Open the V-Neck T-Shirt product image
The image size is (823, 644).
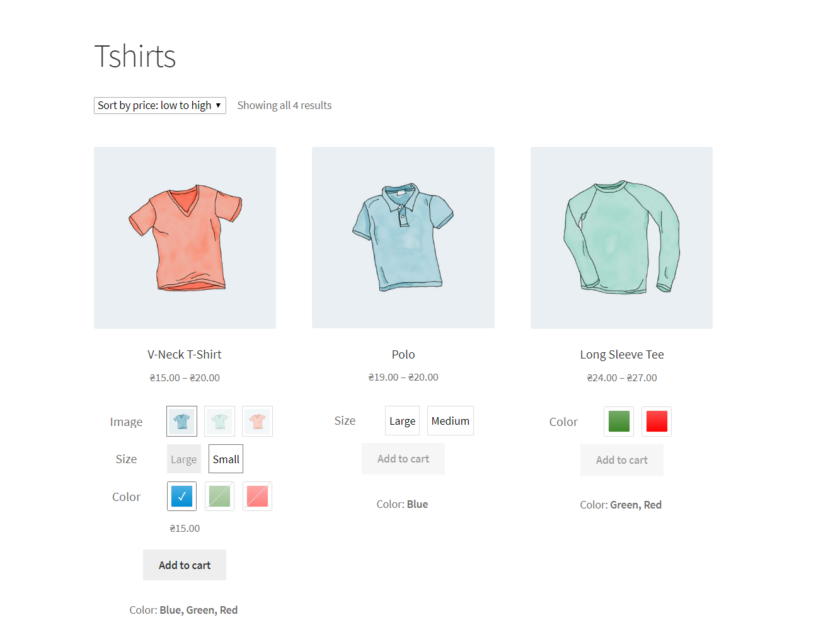(185, 238)
